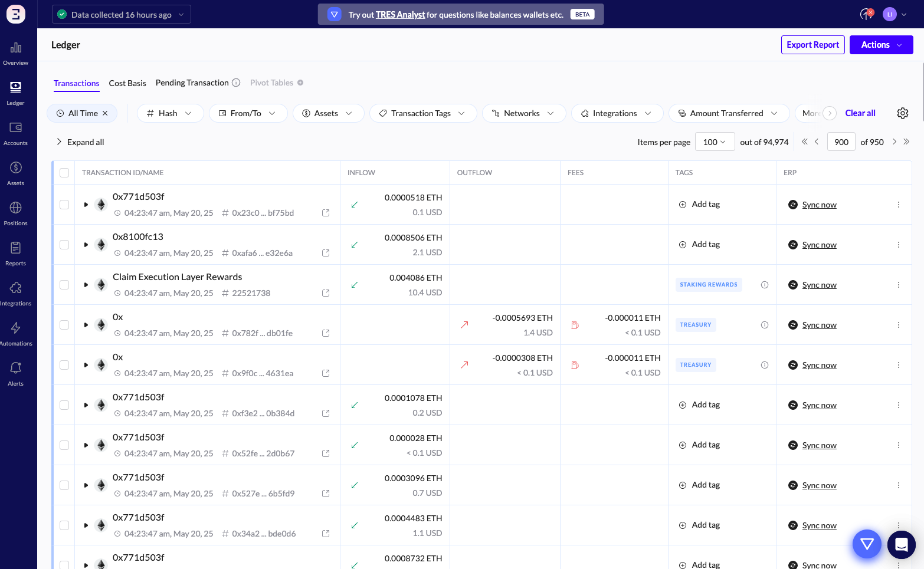Check the Claim Execution Layer Rewards checkbox
The height and width of the screenshot is (569, 924).
[x=64, y=285]
